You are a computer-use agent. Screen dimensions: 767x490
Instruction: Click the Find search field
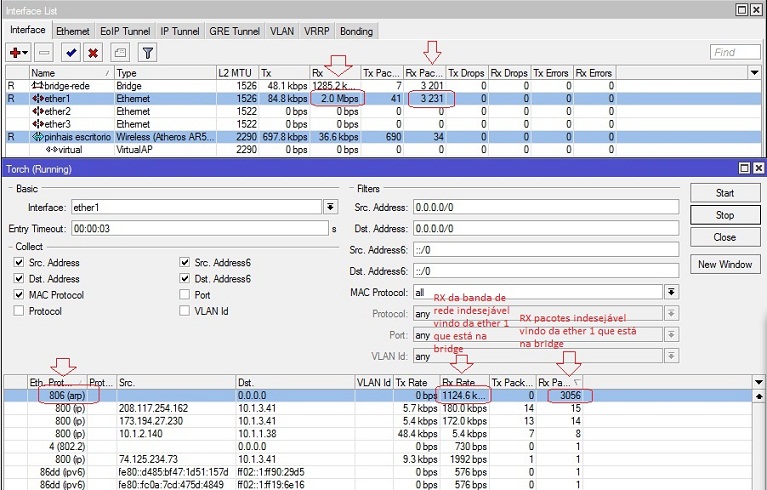point(735,52)
